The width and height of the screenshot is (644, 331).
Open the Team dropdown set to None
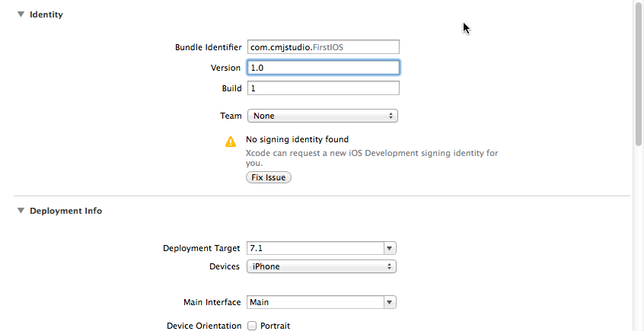click(x=321, y=116)
